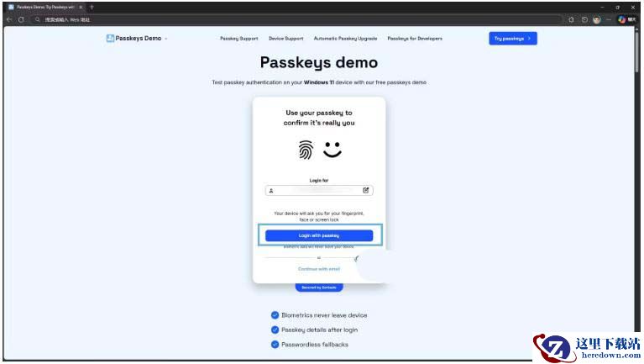Click the Try passkeys button
Viewport: 644px width, 364px height.
(512, 39)
